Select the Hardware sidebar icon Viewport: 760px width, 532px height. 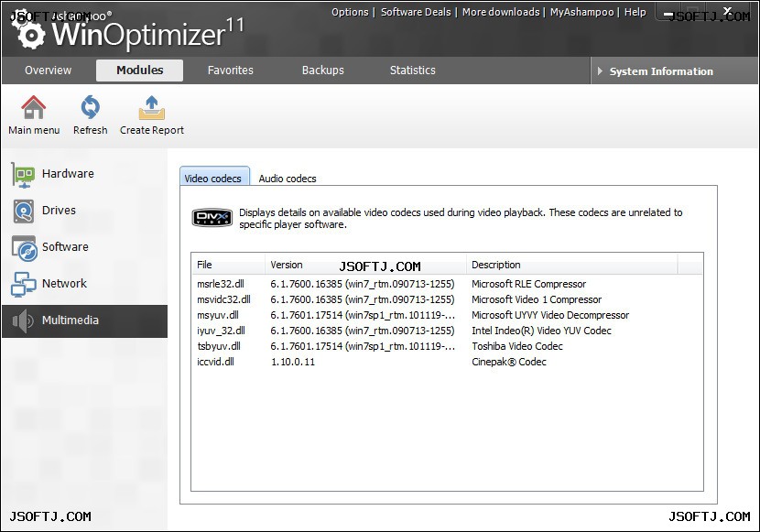pyautogui.click(x=23, y=174)
